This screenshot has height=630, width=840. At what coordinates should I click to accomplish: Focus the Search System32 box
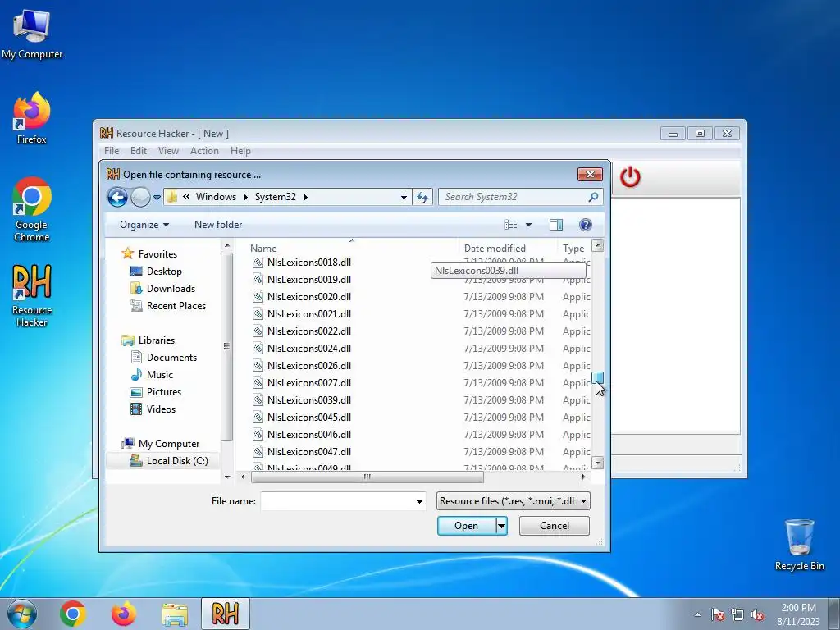pyautogui.click(x=514, y=197)
